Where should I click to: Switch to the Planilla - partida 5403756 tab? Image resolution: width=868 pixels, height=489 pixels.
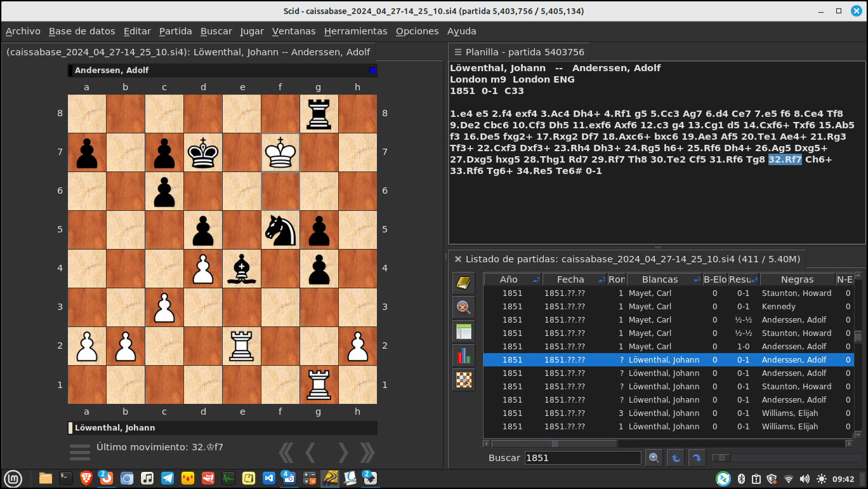click(x=520, y=52)
